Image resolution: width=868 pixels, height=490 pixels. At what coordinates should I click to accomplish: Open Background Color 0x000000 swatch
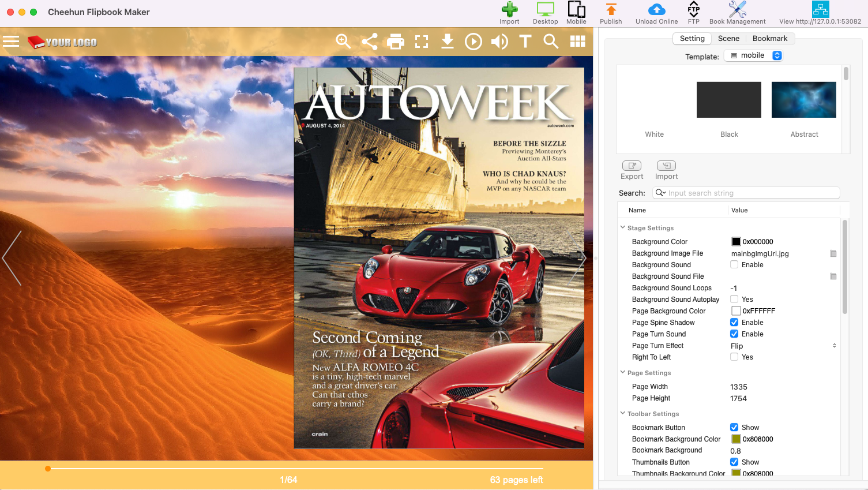[x=736, y=242]
